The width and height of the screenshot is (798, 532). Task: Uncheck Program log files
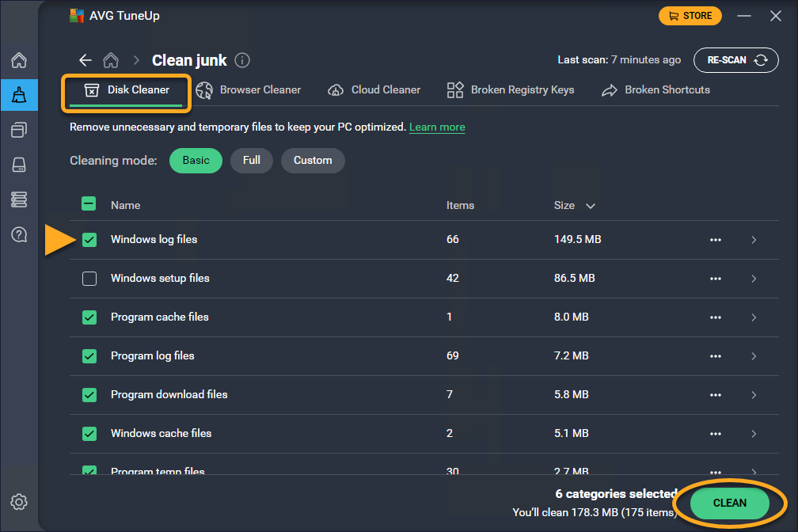click(89, 356)
